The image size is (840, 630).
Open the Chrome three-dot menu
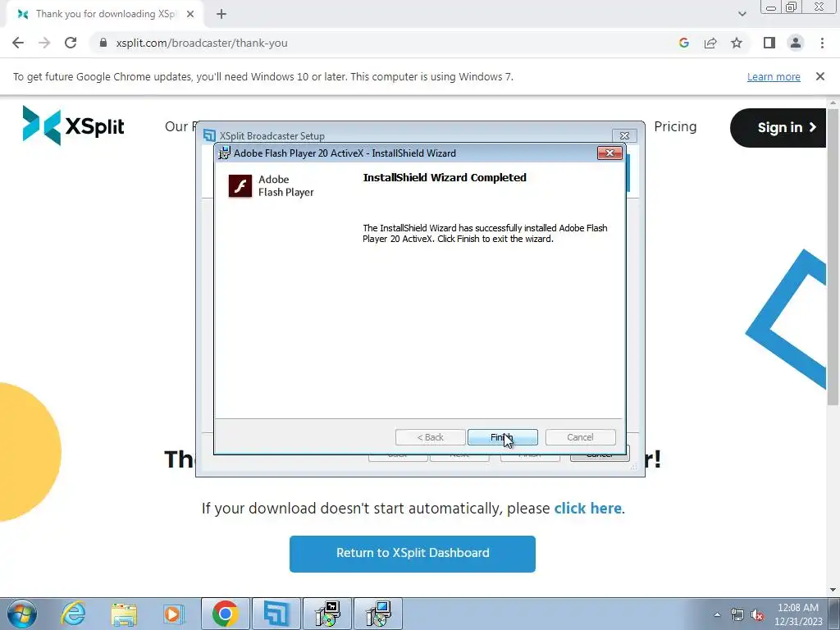click(x=822, y=43)
